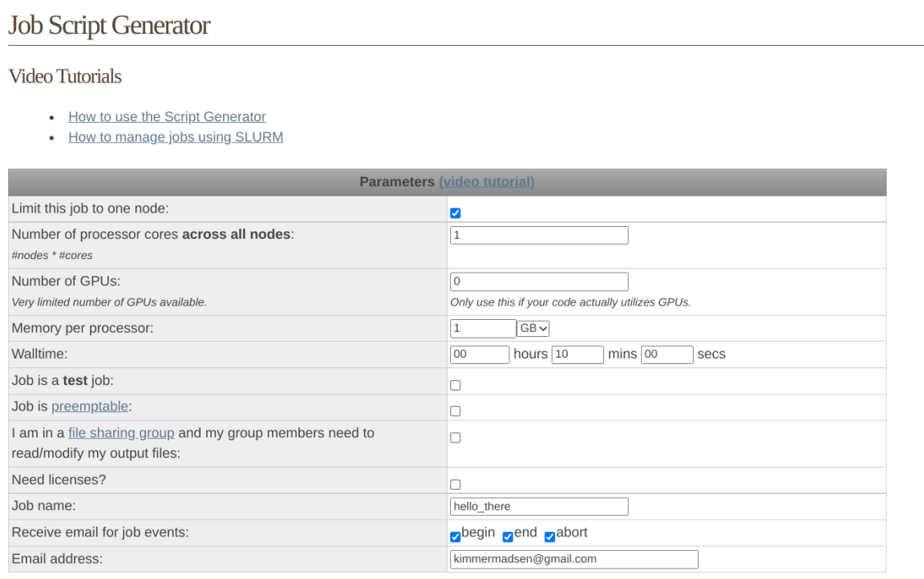Click the 'Need licenses?' label text
The image size is (924, 579).
point(59,480)
